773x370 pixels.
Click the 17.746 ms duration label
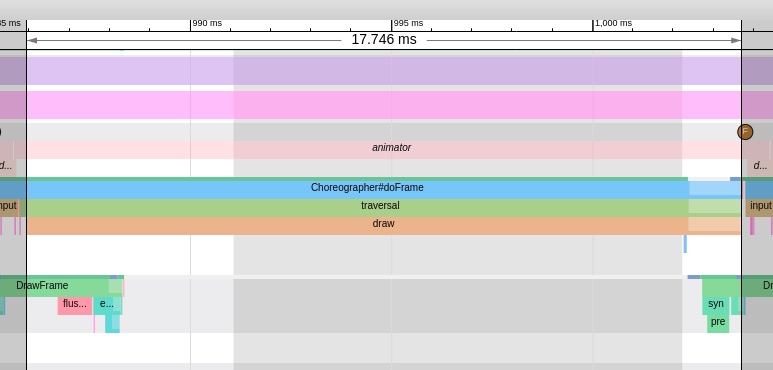[384, 39]
